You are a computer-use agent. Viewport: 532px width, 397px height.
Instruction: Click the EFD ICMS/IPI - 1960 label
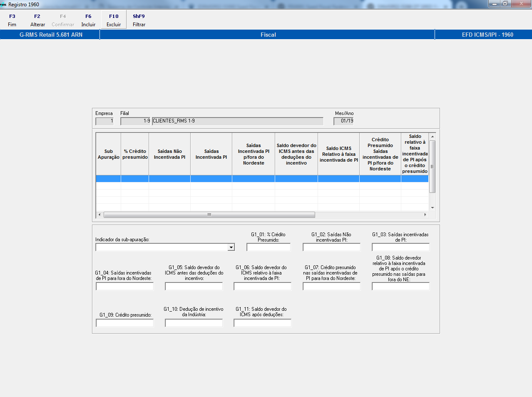coord(487,35)
